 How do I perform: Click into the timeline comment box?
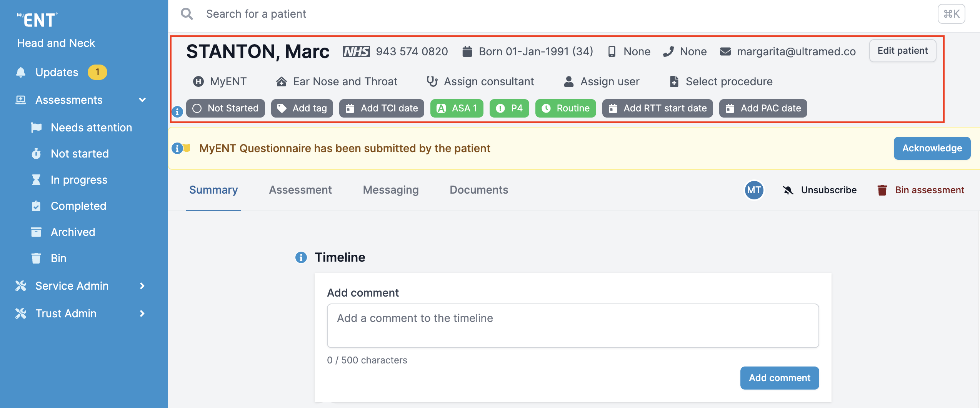(572, 325)
